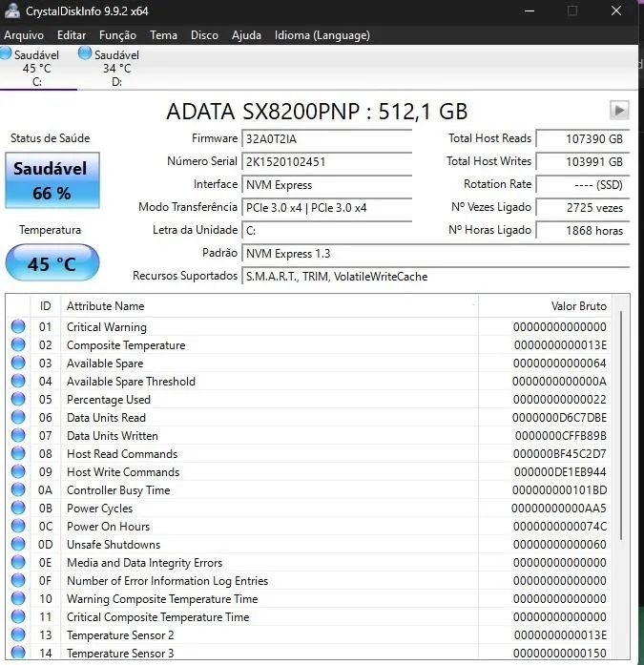Open the Disco menu

point(204,35)
